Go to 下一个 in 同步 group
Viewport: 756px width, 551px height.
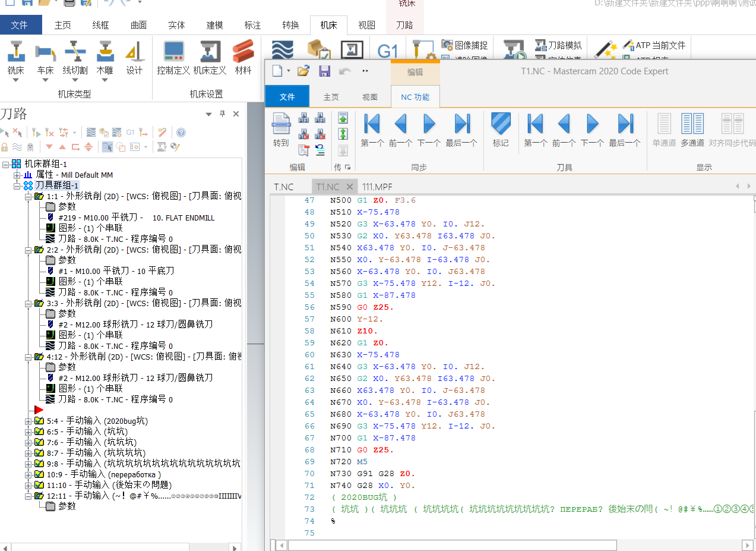coord(429,130)
